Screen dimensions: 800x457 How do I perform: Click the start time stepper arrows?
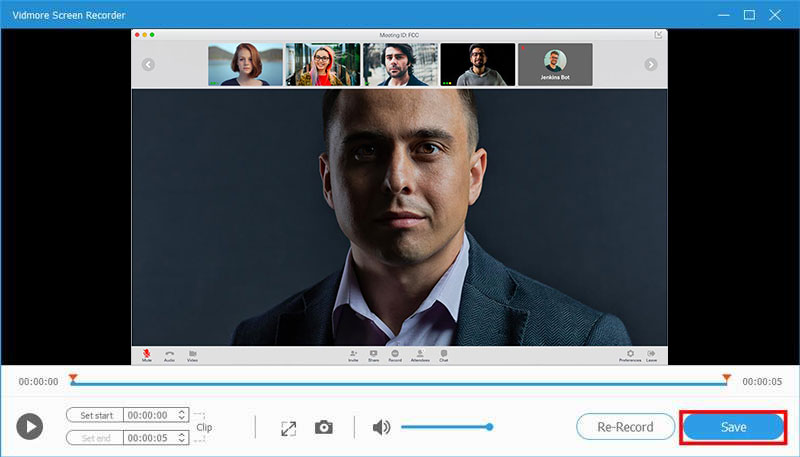pos(181,414)
